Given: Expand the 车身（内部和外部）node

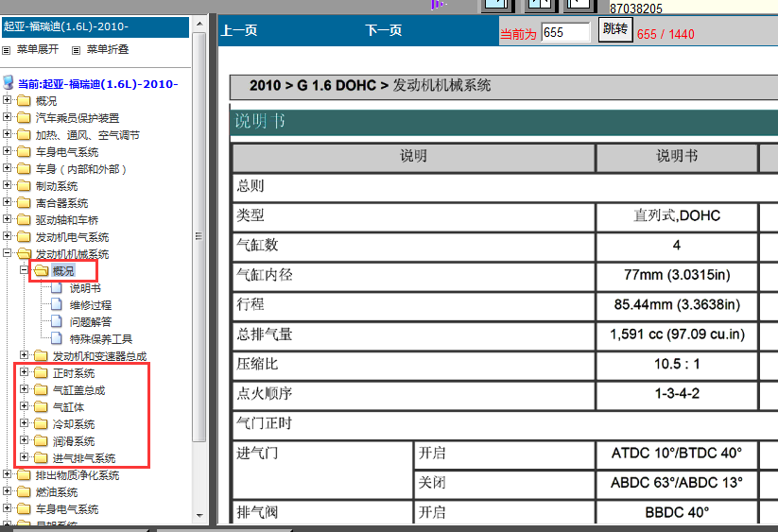Looking at the screenshot, I should pyautogui.click(x=7, y=168).
